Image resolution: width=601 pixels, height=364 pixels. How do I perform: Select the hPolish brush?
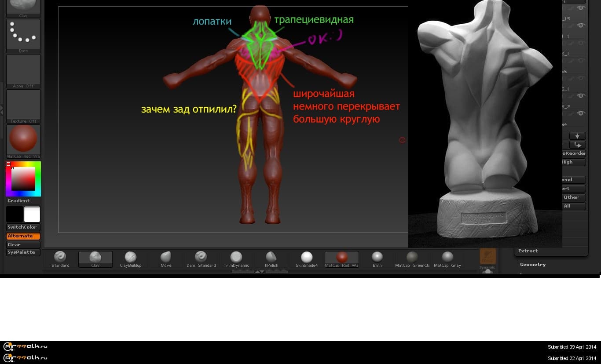pos(271,259)
